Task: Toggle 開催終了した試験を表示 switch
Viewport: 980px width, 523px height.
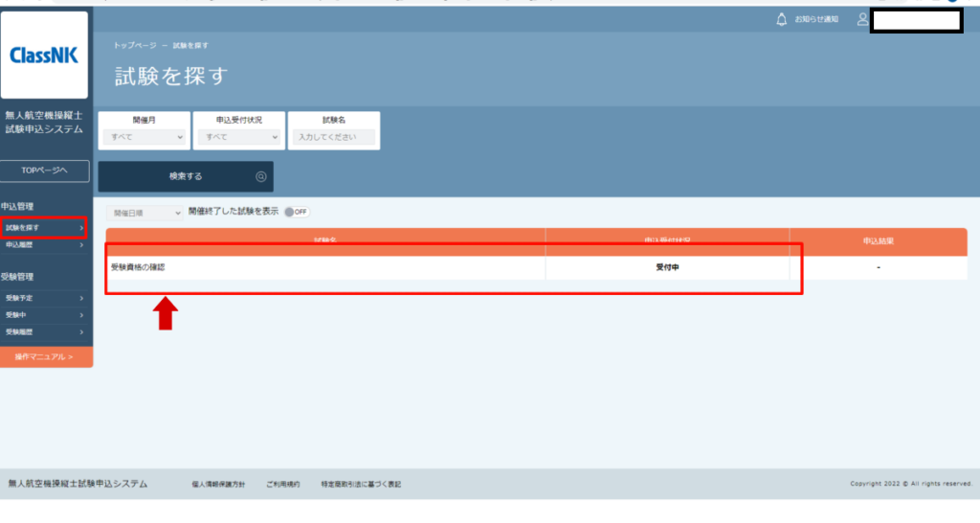Action: click(x=297, y=212)
